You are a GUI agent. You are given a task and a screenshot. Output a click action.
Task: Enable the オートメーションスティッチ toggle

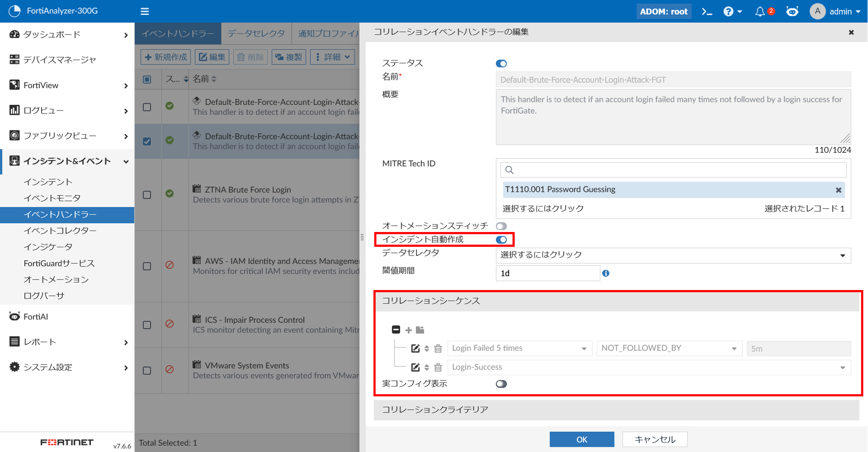coord(501,226)
